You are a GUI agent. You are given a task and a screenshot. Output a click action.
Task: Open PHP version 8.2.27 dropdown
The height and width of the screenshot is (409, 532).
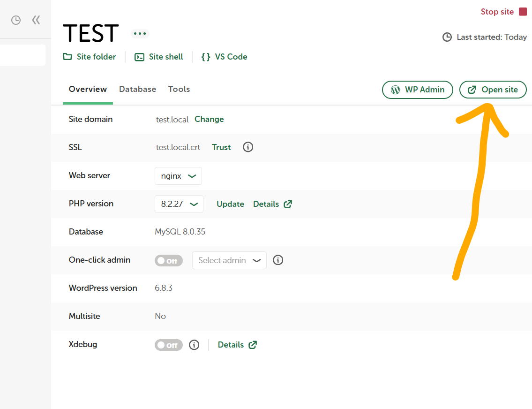click(x=179, y=204)
